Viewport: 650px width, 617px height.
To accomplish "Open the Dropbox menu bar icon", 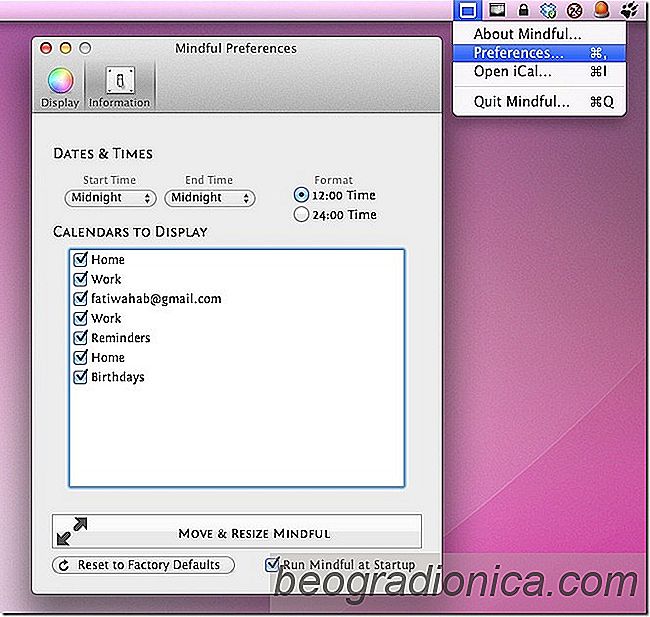I will [548, 10].
